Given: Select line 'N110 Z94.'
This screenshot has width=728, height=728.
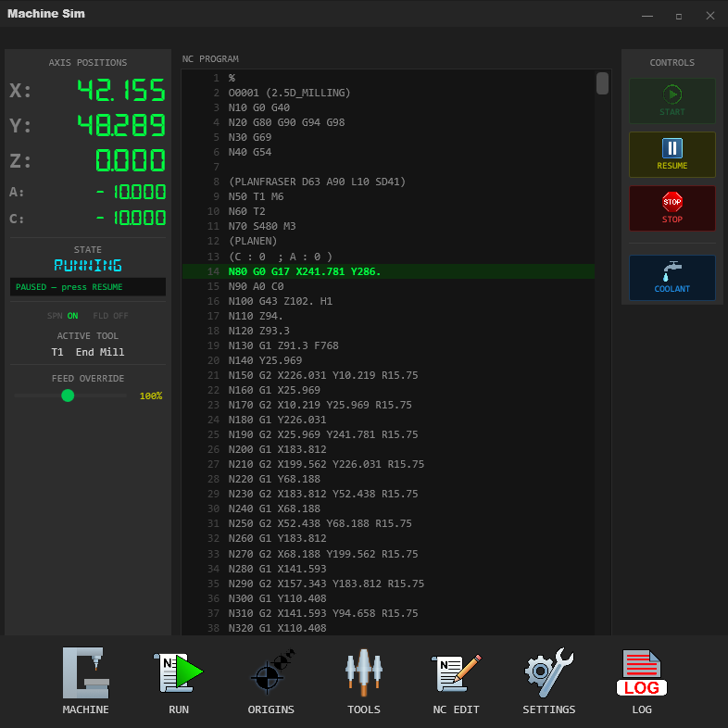Looking at the screenshot, I should point(388,316).
